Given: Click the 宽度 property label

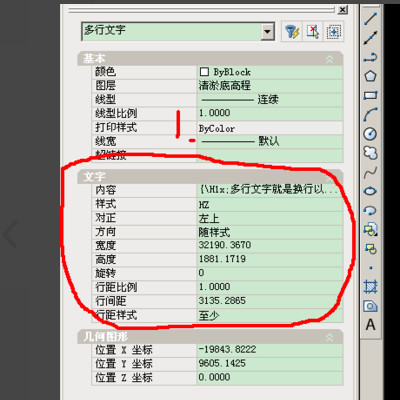Looking at the screenshot, I should click(105, 246).
